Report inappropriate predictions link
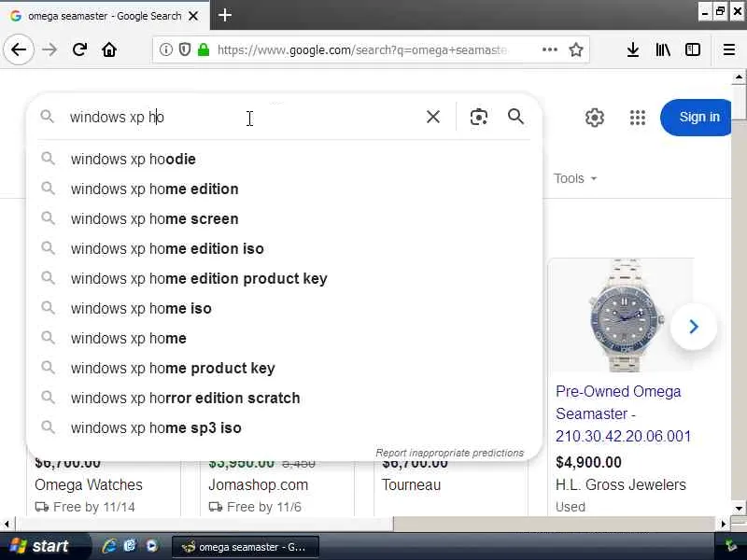 click(449, 453)
